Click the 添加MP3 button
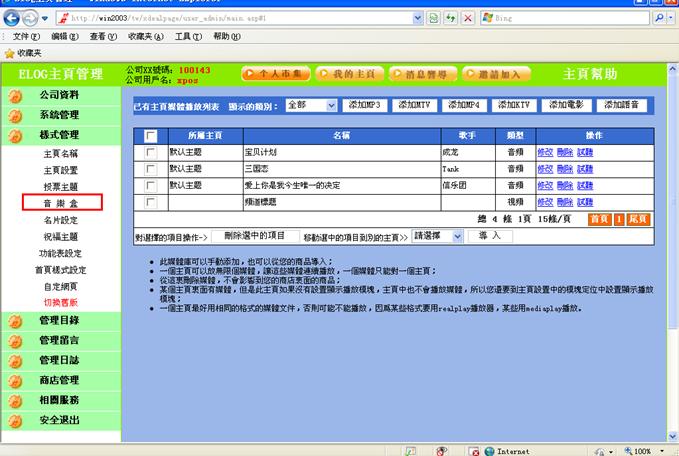The width and height of the screenshot is (679, 456). point(367,105)
